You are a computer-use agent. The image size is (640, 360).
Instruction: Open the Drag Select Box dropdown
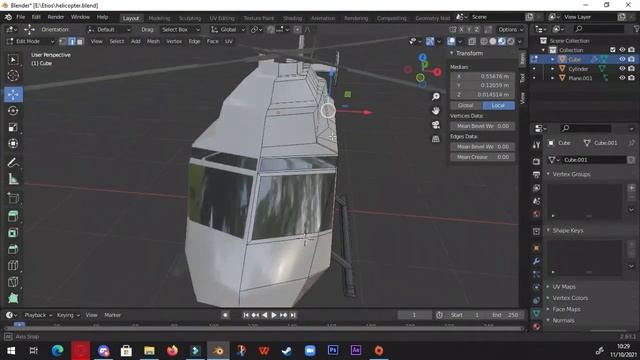[180, 29]
